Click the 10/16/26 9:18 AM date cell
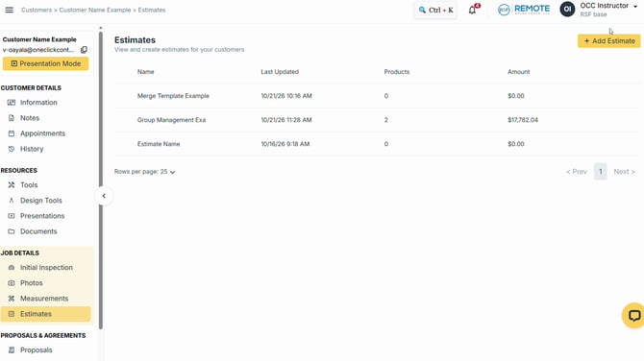This screenshot has height=361, width=644. [x=285, y=144]
